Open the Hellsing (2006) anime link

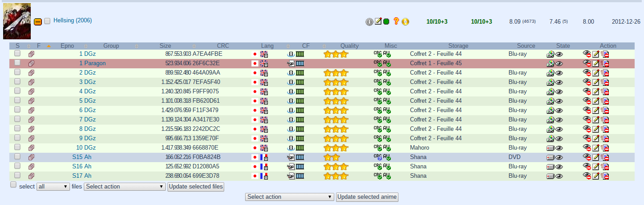72,21
